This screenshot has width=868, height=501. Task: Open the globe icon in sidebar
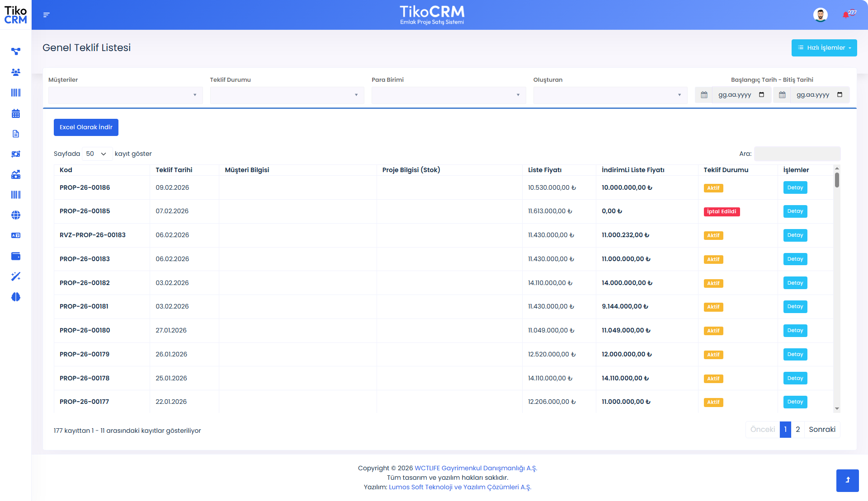tap(16, 215)
